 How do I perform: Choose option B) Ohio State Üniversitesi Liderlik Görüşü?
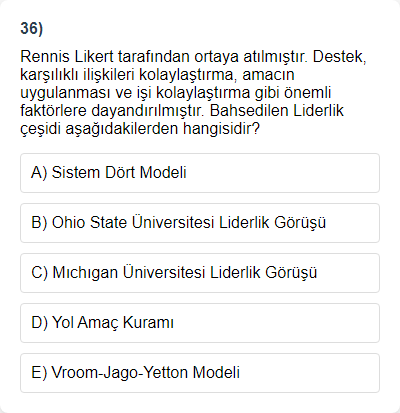(200, 223)
